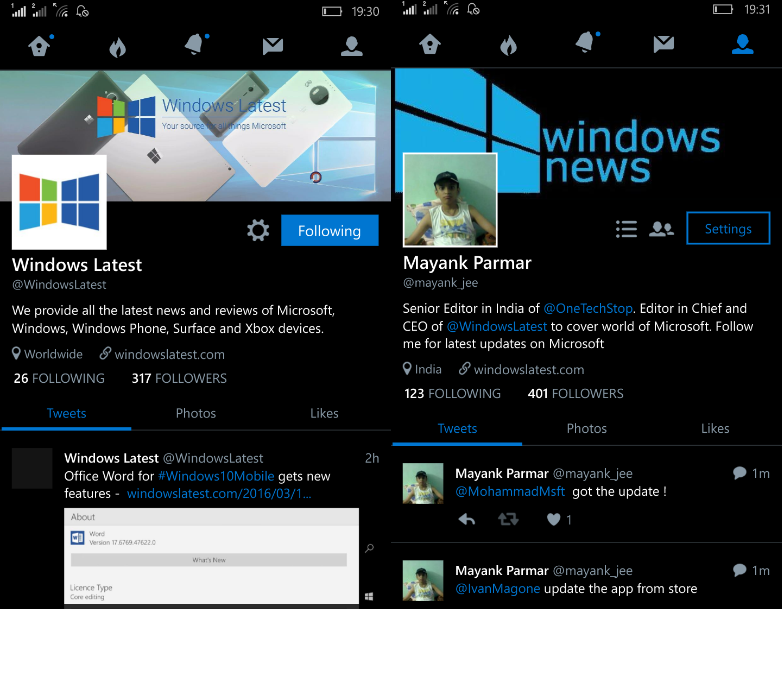Tap 19:31 clock in right status bar

[x=757, y=9]
